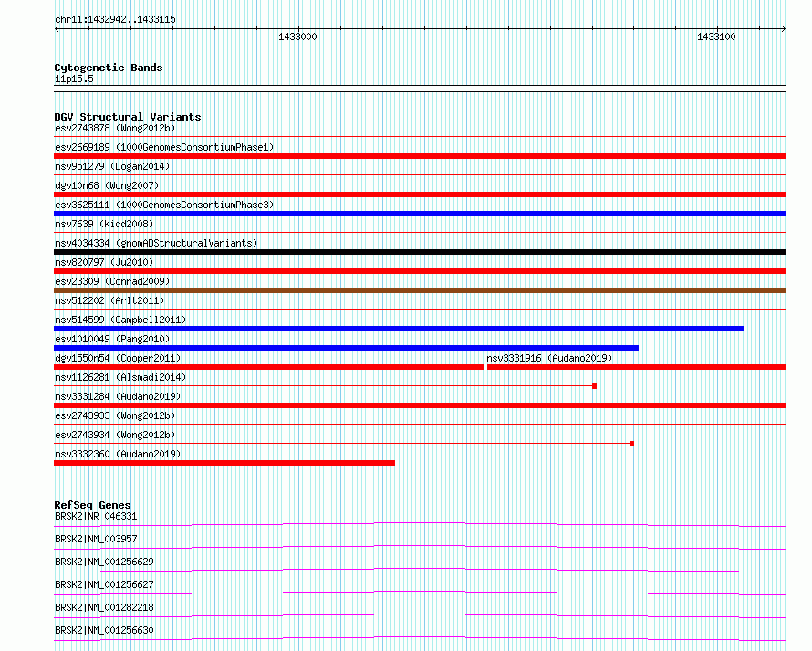The width and height of the screenshot is (812, 651).
Task: Select the BRSK2|NM_001256630 transcript label
Action: pyautogui.click(x=104, y=630)
